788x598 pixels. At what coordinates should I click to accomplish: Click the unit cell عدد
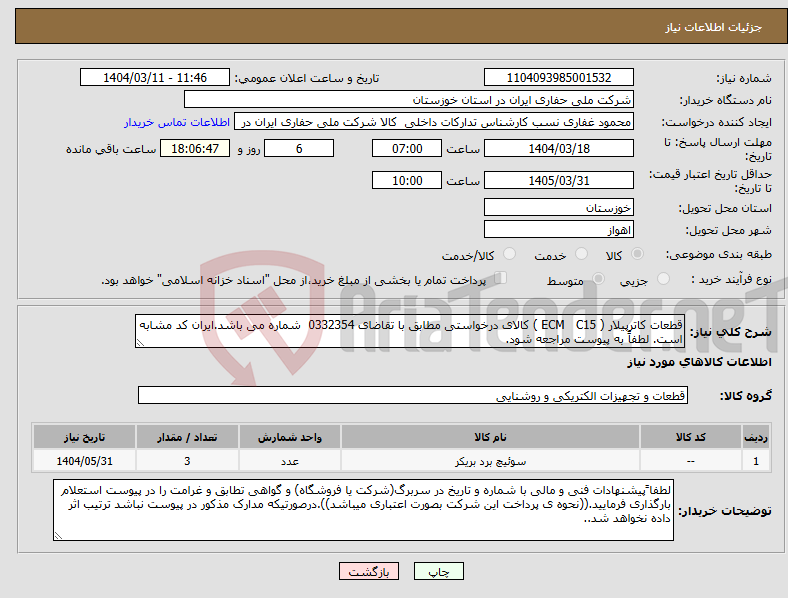tap(290, 461)
